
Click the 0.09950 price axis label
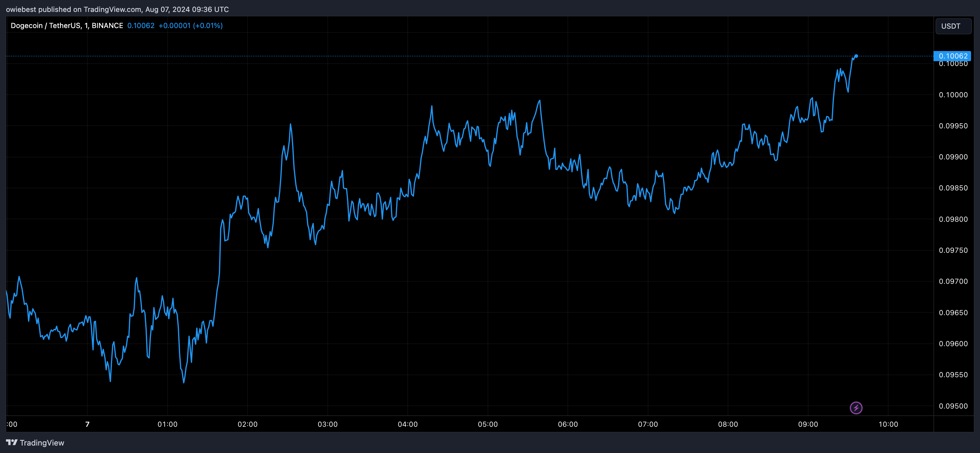[x=953, y=126]
